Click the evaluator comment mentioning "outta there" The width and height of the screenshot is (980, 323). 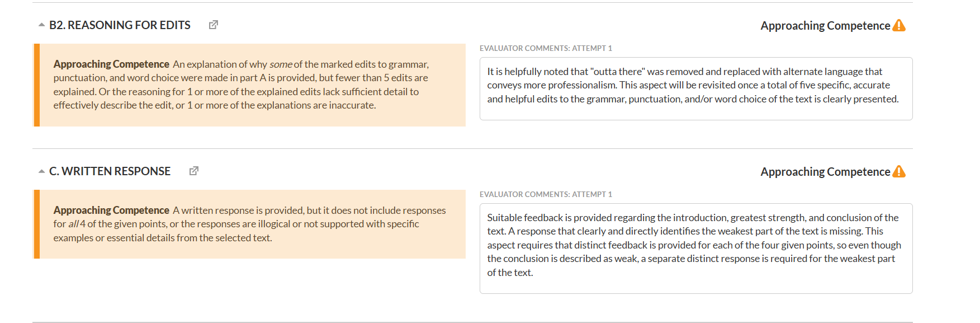coord(693,85)
